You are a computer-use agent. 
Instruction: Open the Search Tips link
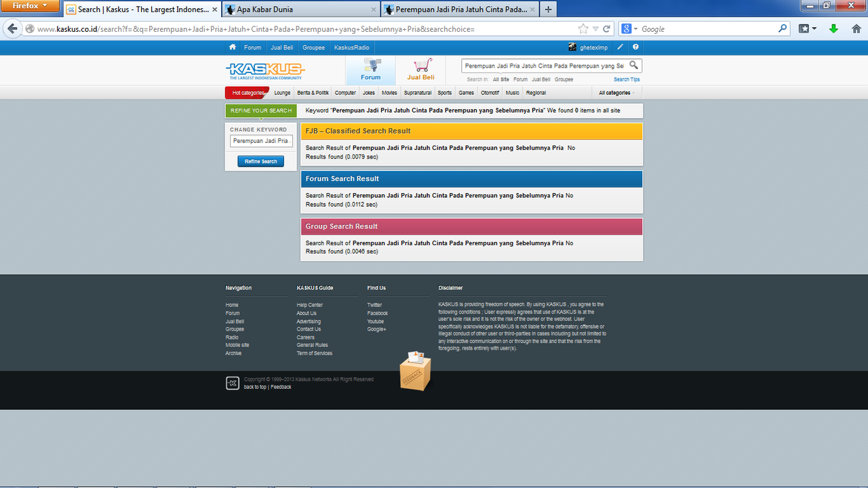click(627, 79)
